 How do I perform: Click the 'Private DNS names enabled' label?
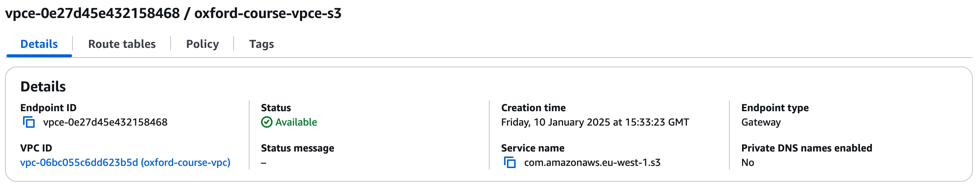[x=807, y=148]
